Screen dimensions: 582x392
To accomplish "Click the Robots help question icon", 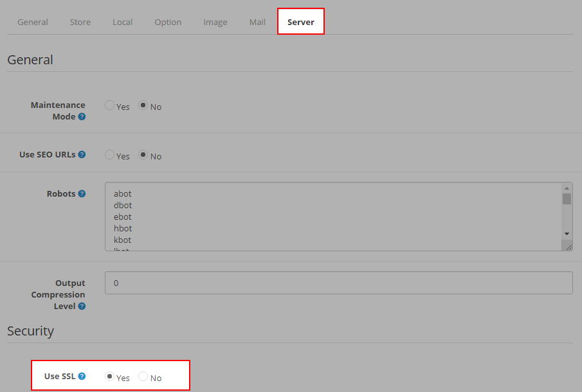I will (82, 193).
